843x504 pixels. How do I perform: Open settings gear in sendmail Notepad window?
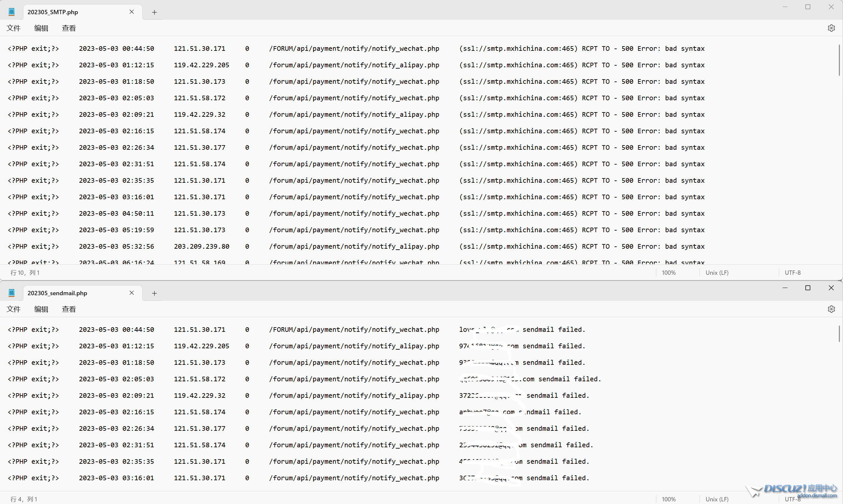831,309
